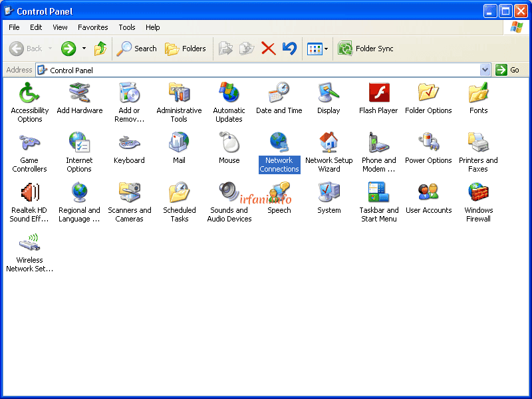Click the Sounds and Audio Devices icon
The image size is (532, 399).
[x=229, y=193]
